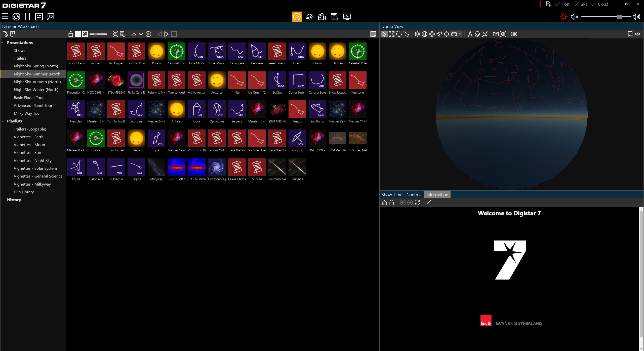
Task: Adjust the thumbnail size slider
Action: coord(98,34)
